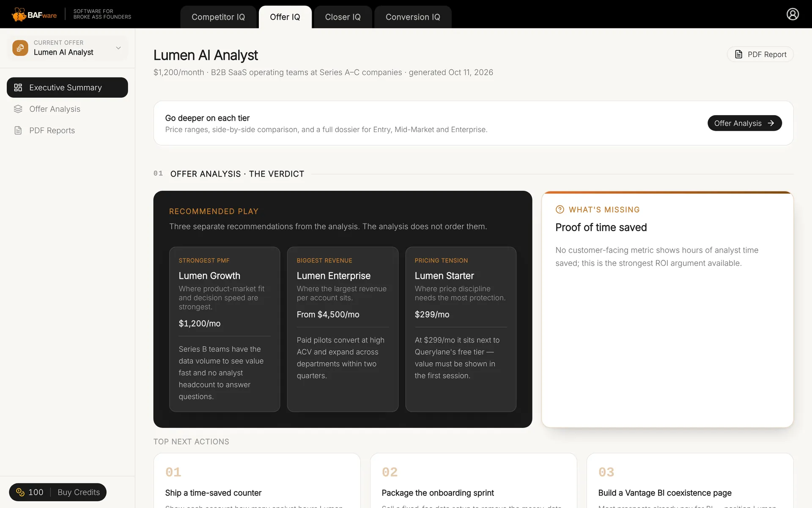Screen dimensions: 812x508
Task: Click the credits coins icon
Action: point(20,492)
